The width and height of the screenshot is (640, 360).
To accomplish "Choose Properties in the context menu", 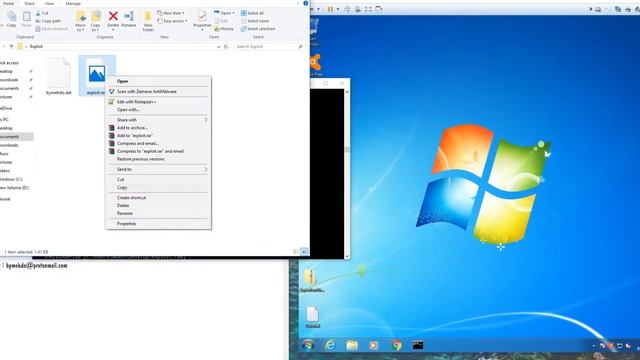I will tap(158, 224).
